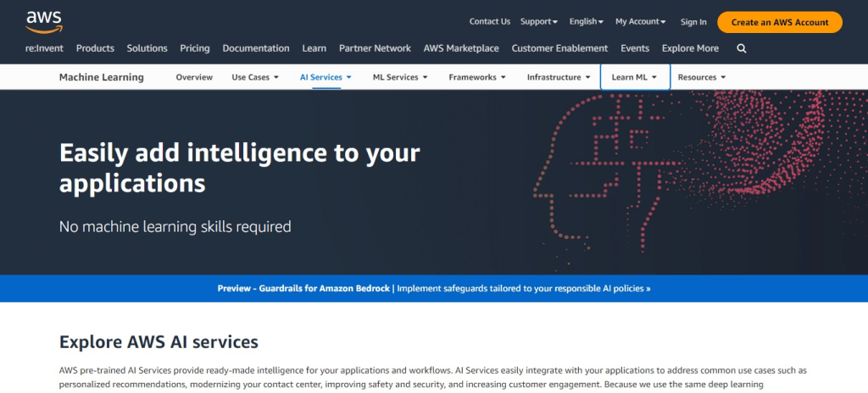Click Sign In link
The height and width of the screenshot is (393, 868).
tap(693, 22)
